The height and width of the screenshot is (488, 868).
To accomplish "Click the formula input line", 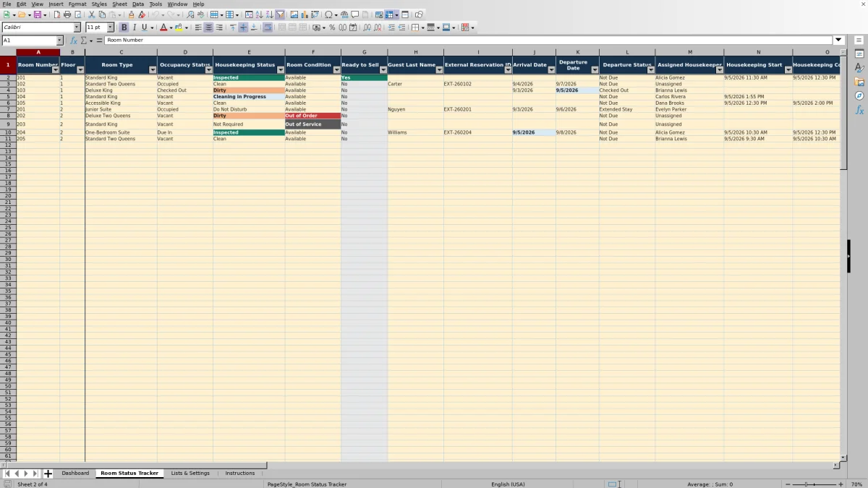I will click(x=469, y=40).
